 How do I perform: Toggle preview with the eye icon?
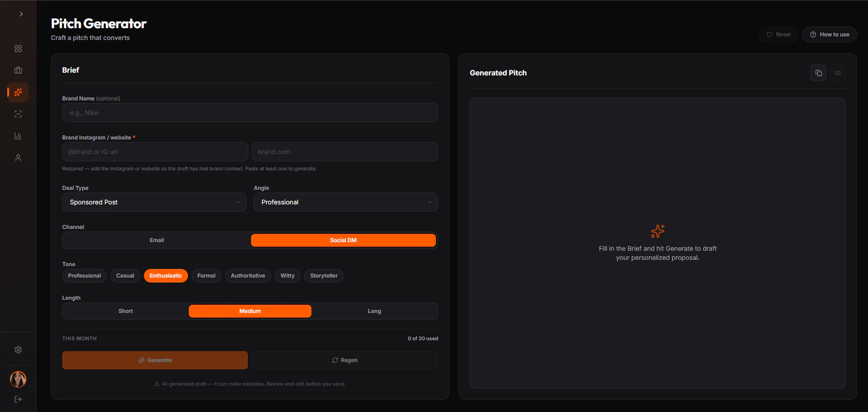838,73
